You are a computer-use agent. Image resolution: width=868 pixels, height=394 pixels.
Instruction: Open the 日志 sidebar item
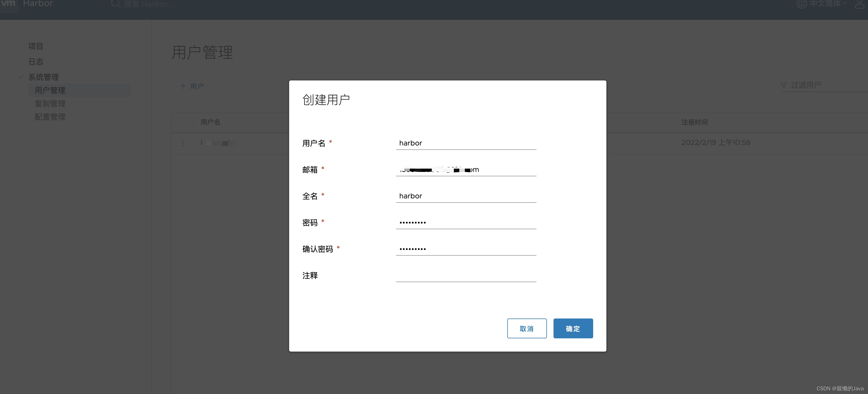coord(36,62)
